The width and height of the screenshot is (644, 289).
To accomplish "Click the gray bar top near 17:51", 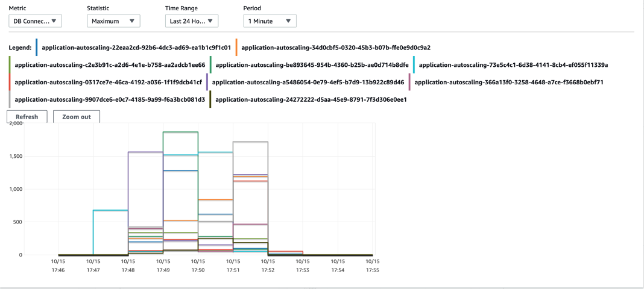I will pos(250,142).
